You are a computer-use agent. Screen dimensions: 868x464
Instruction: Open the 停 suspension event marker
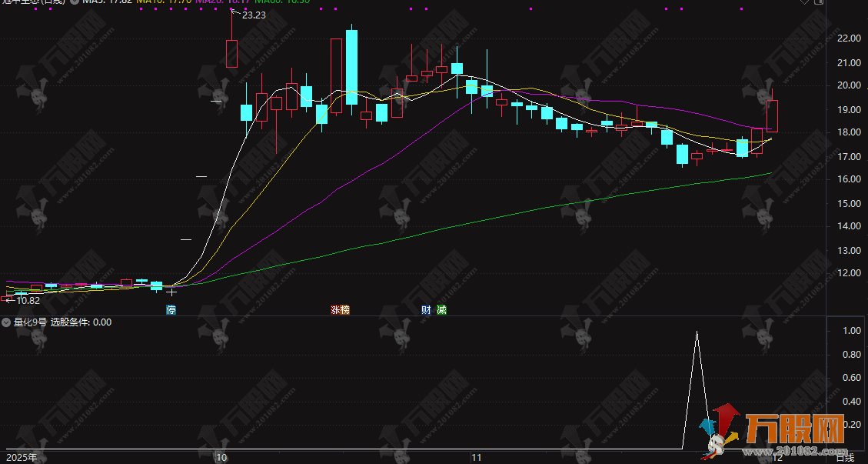pos(171,310)
